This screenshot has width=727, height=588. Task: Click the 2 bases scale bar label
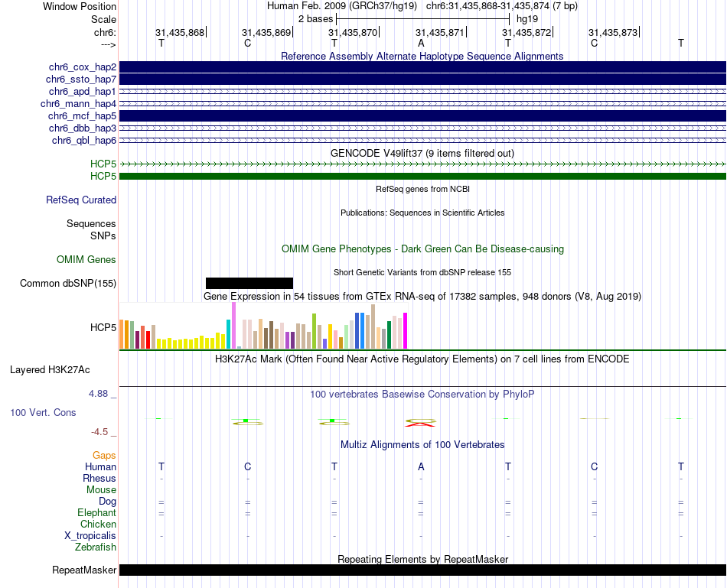[315, 19]
